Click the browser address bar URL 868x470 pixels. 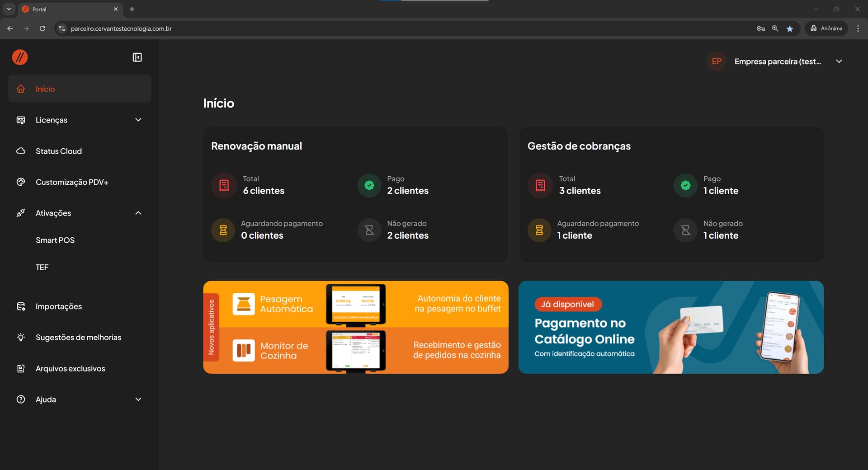(x=121, y=28)
